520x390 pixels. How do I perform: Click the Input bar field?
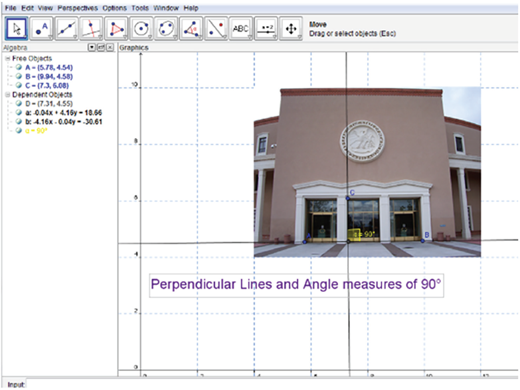click(272, 384)
